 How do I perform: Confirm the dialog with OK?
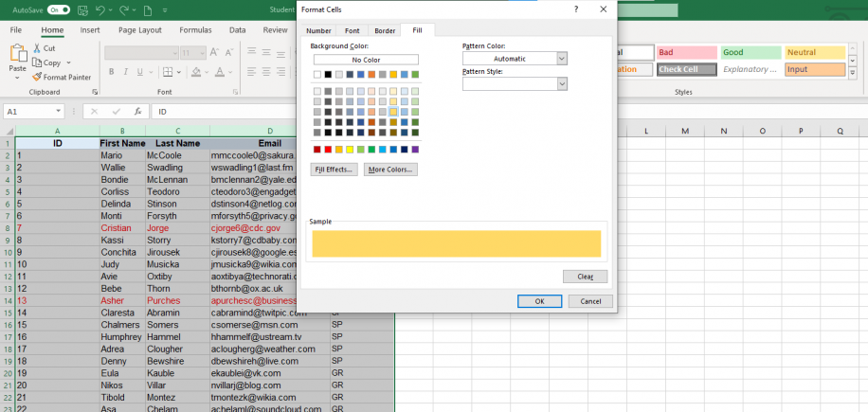click(540, 301)
